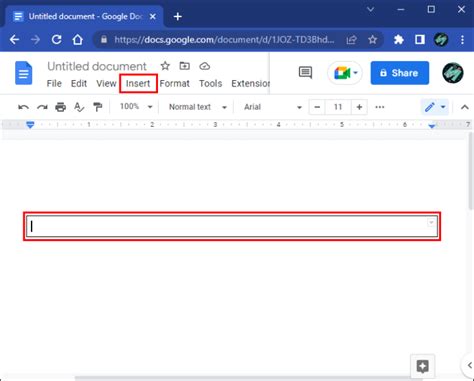Click the font size field showing 11
Viewport: 474px width, 381px height.
tap(338, 107)
